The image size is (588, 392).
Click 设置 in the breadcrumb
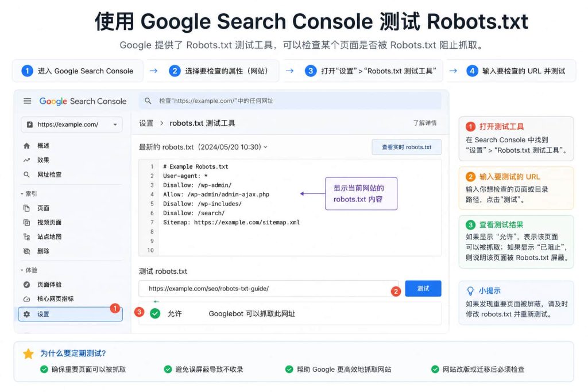(x=146, y=123)
